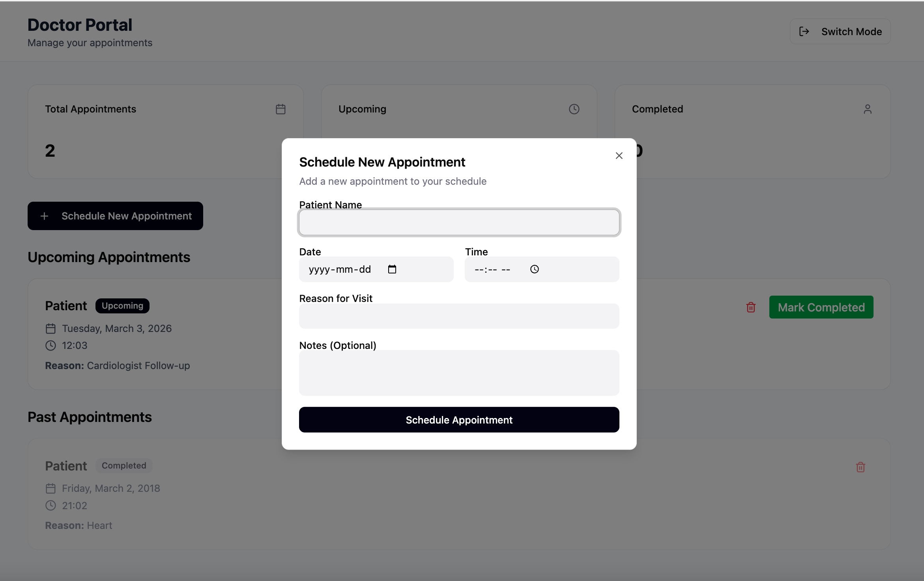
Task: Click the exit arrow icon beside Switch Mode
Action: [x=804, y=32]
